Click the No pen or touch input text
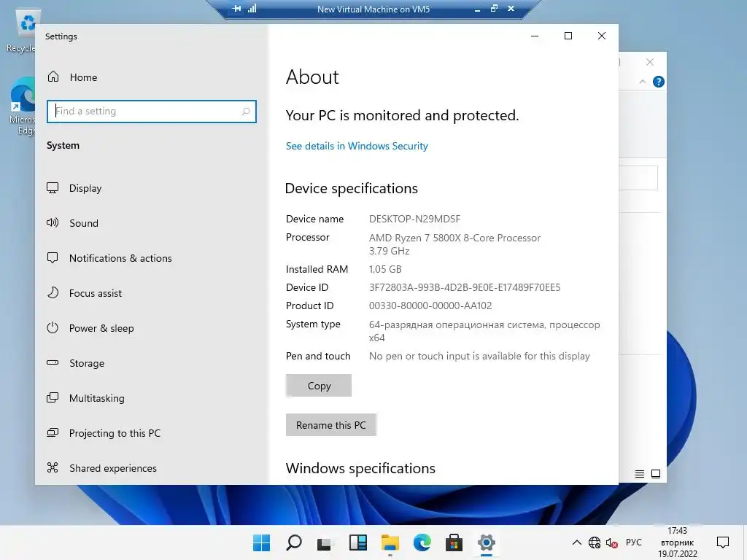 point(479,356)
